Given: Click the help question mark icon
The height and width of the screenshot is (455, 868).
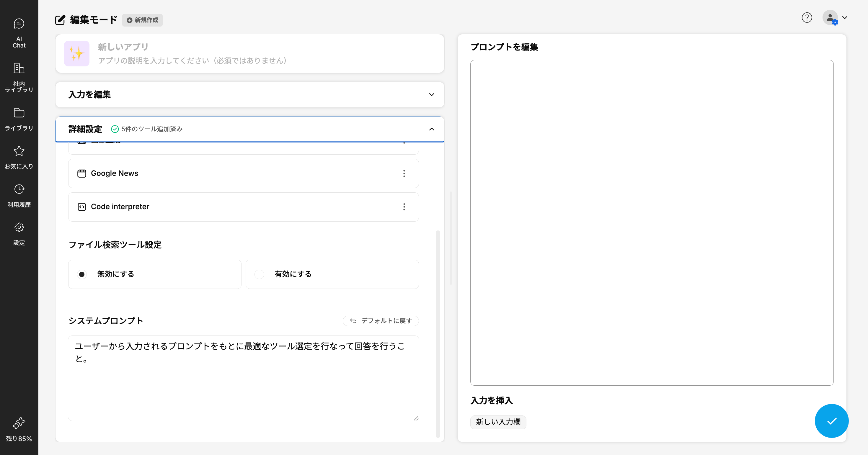Looking at the screenshot, I should pyautogui.click(x=807, y=17).
